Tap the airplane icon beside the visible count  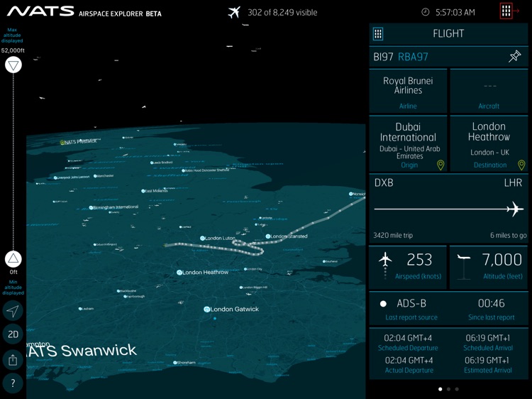point(234,13)
